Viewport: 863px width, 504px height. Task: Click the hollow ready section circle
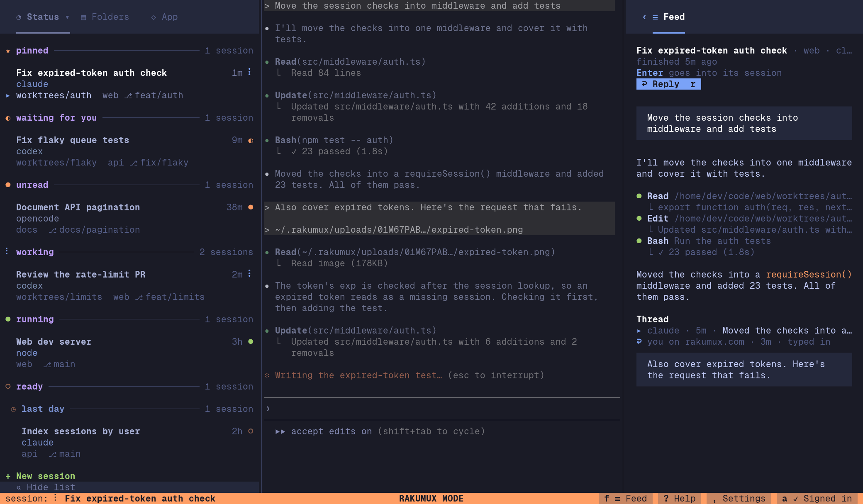[x=8, y=387]
